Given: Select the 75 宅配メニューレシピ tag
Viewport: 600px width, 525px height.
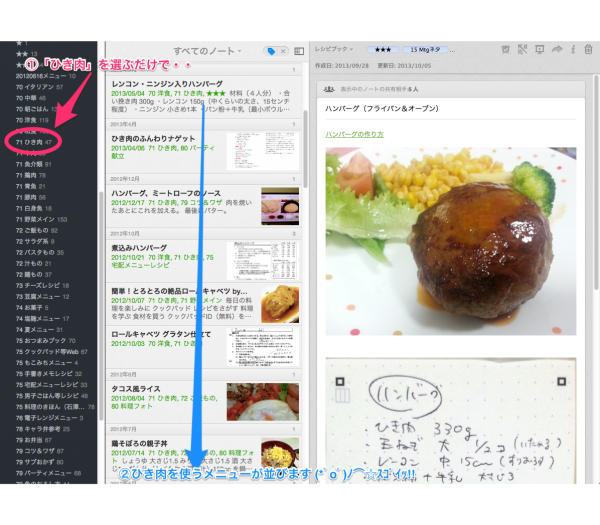Looking at the screenshot, I should [51, 385].
